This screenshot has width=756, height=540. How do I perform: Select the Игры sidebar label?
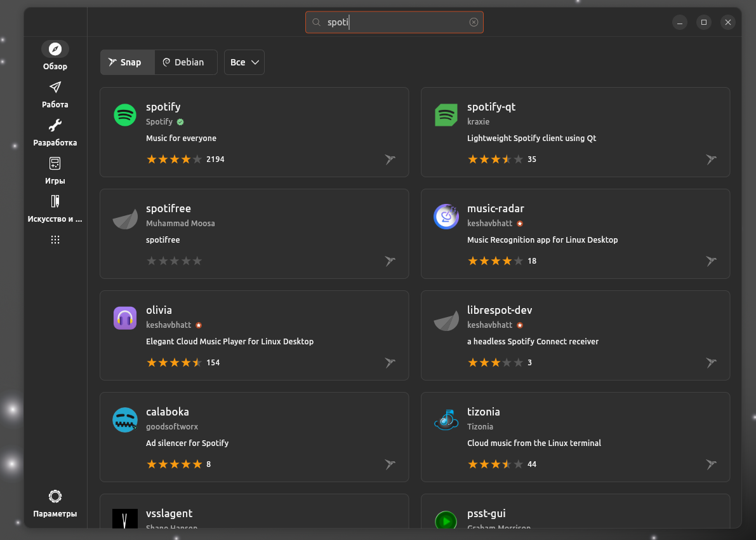[55, 181]
